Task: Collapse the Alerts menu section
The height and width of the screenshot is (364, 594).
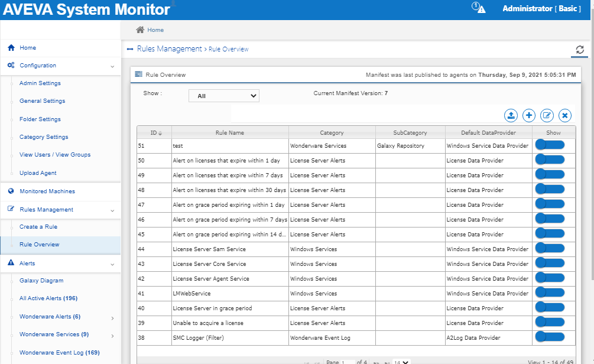Action: tap(112, 264)
